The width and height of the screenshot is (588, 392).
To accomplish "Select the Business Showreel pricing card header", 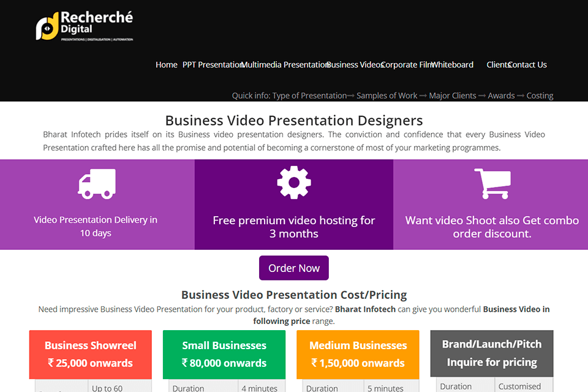I will [91, 355].
